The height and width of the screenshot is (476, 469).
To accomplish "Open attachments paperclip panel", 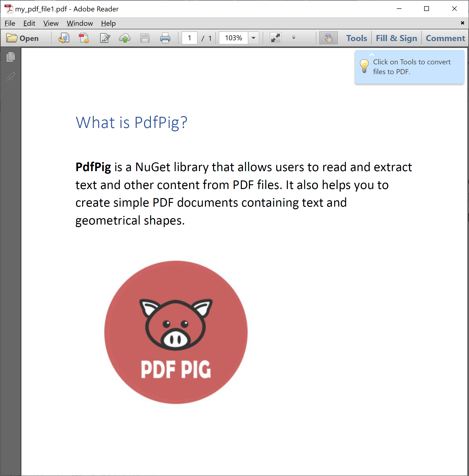I will [x=10, y=77].
